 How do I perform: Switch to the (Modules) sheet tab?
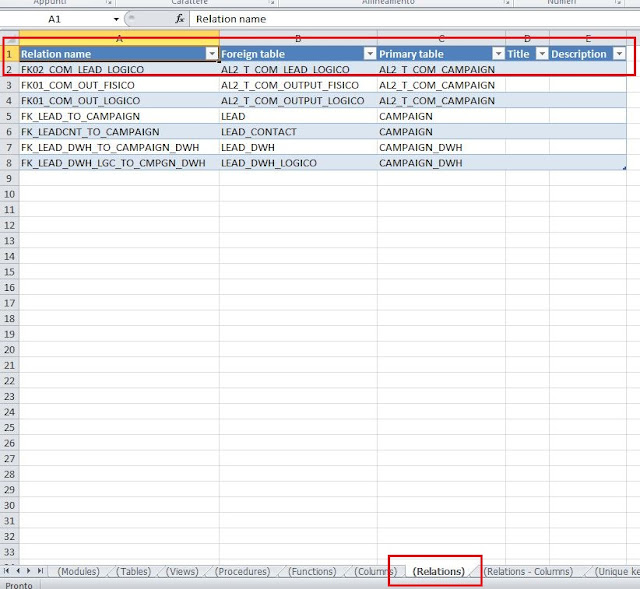point(78,571)
